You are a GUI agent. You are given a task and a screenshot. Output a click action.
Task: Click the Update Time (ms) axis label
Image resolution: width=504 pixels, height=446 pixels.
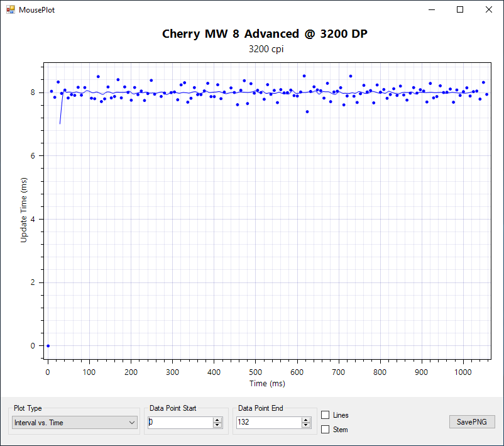pos(23,210)
